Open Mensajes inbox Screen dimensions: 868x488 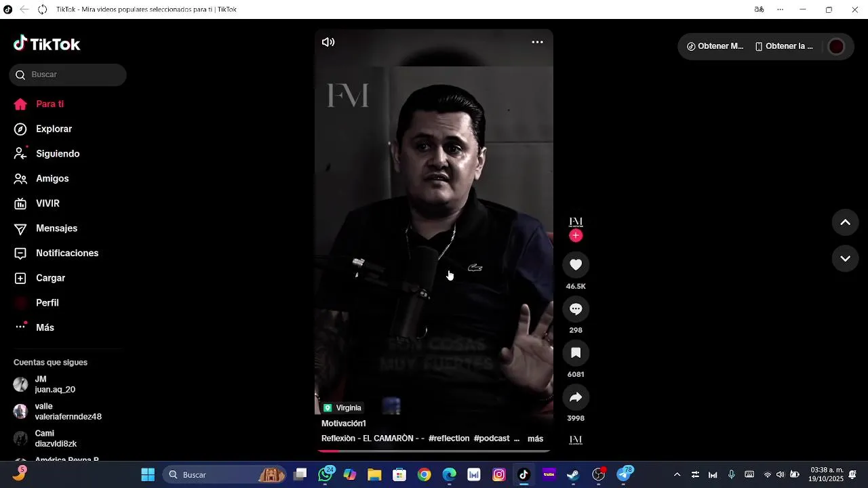point(45,228)
